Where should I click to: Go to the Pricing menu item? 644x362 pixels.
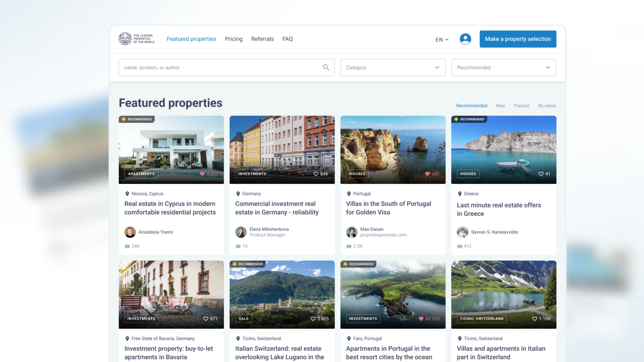pyautogui.click(x=233, y=39)
